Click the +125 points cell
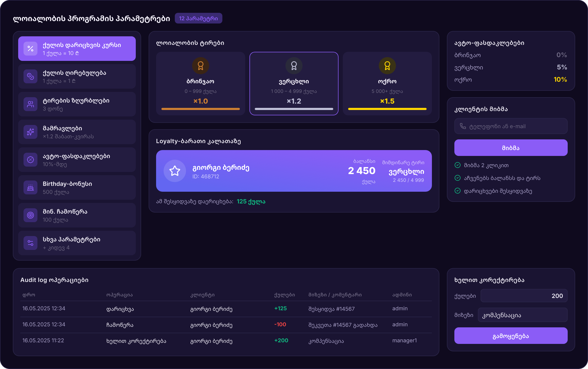Viewport: 588px width, 369px height. tap(280, 308)
